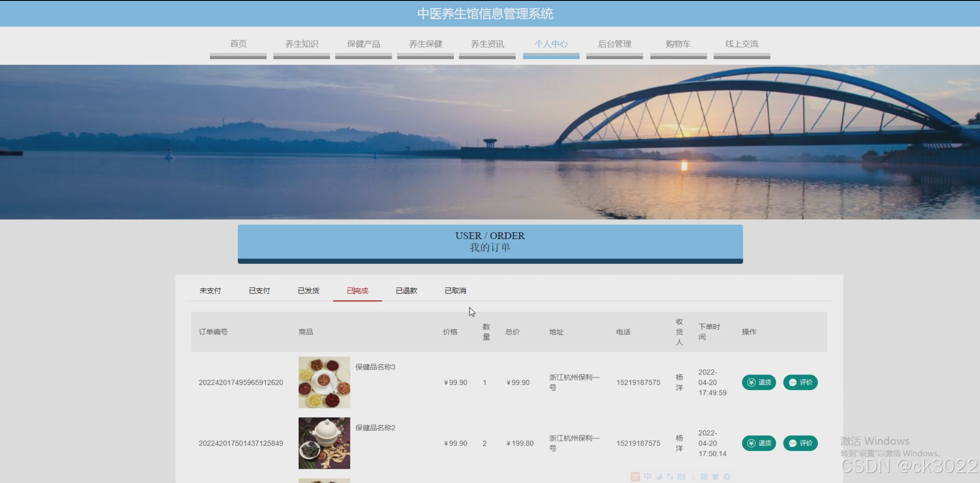Open 保健产品 navigation item

coord(364,44)
